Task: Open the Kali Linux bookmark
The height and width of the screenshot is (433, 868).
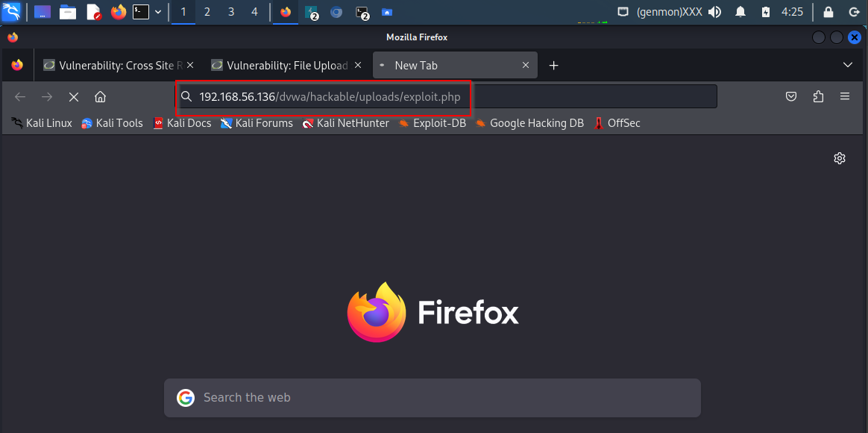Action: point(42,123)
